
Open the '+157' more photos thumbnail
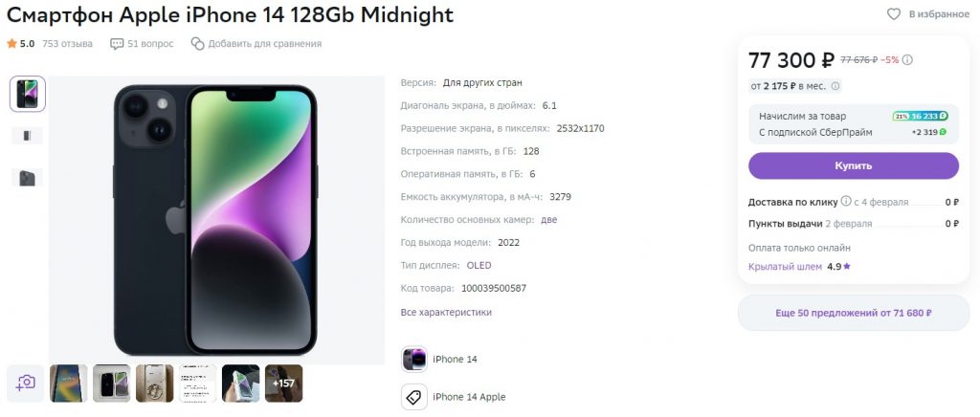click(283, 383)
